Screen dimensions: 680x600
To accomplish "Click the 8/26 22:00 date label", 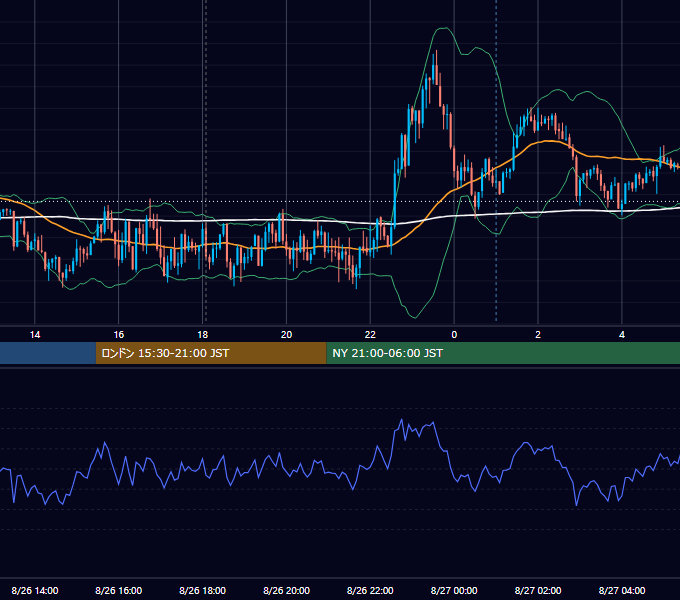I will (370, 590).
